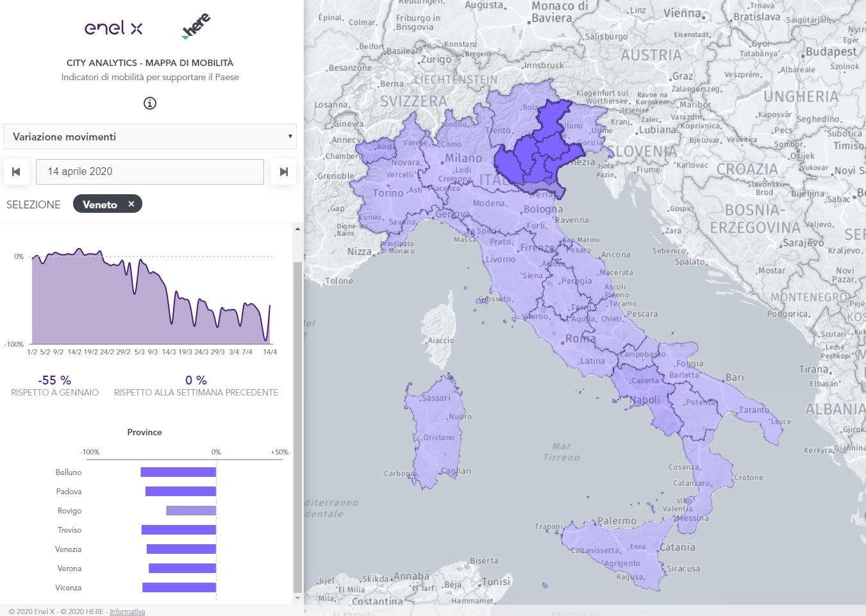Viewport: 866px width, 616px height.
Task: Open the Variazione movimenti dropdown
Action: (x=150, y=137)
